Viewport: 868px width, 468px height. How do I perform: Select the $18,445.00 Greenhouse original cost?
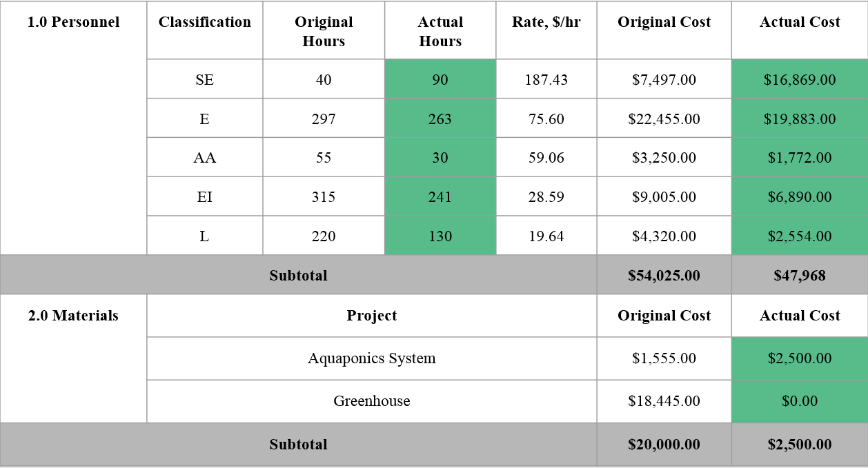[x=664, y=401]
